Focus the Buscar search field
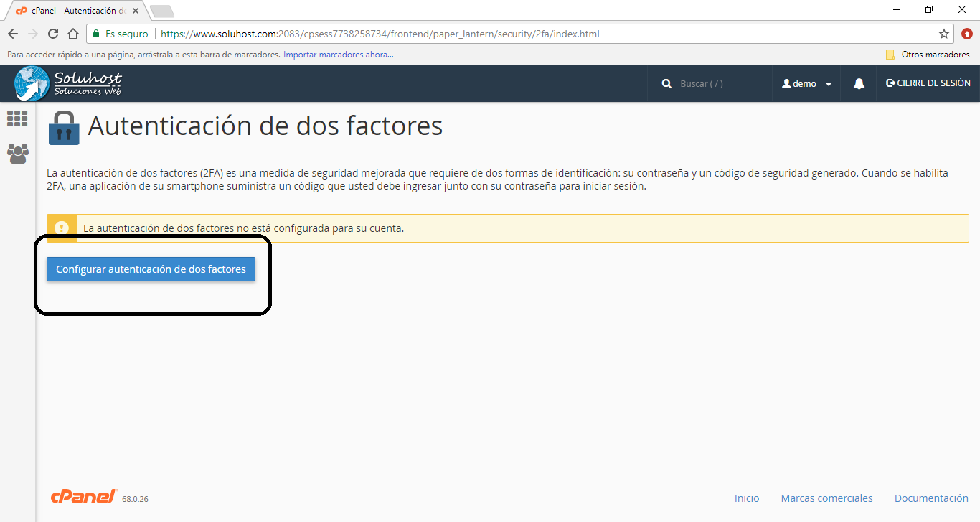 [717, 84]
